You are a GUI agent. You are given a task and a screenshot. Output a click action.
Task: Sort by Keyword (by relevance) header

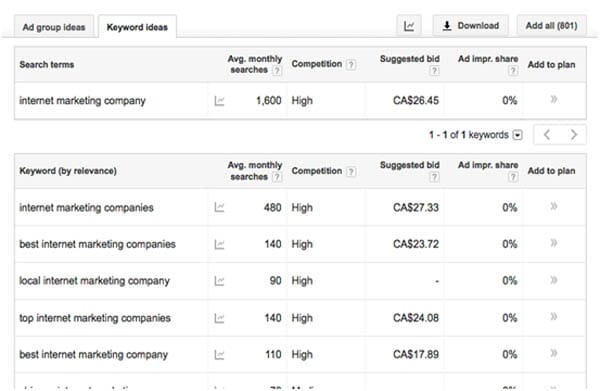[68, 171]
